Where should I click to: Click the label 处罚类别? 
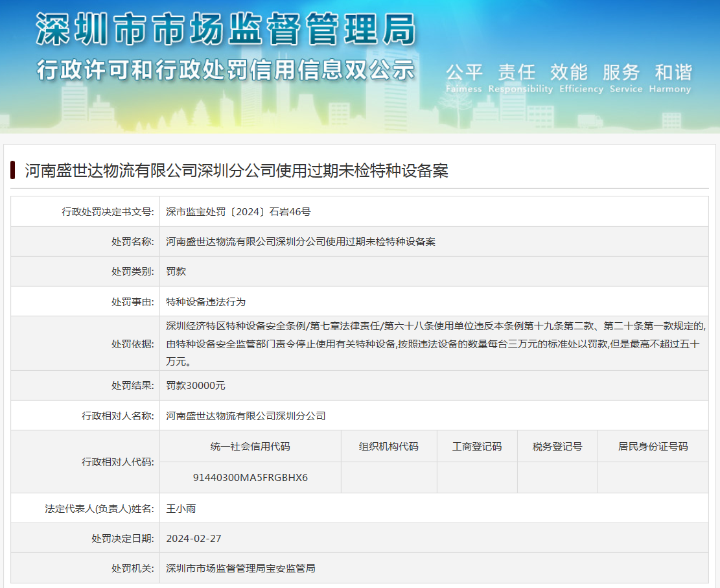tap(133, 272)
